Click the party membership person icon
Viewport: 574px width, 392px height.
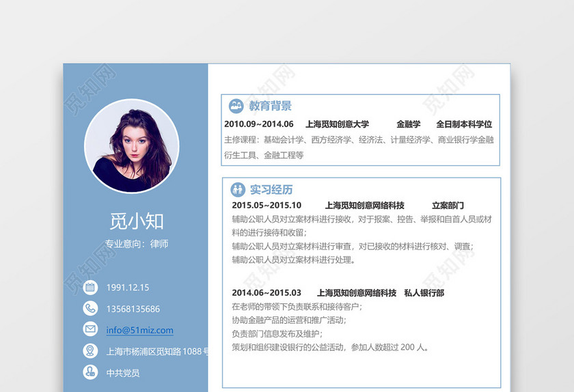tap(90, 372)
